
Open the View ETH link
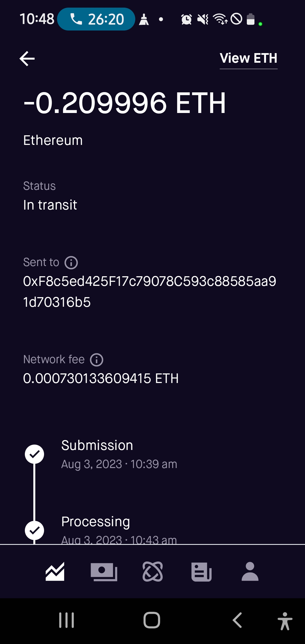coord(249,58)
